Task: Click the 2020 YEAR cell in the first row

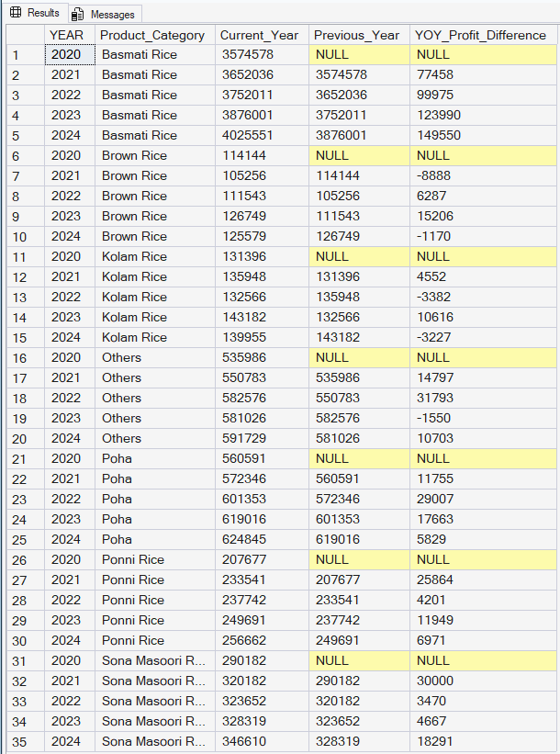Action: pos(70,55)
